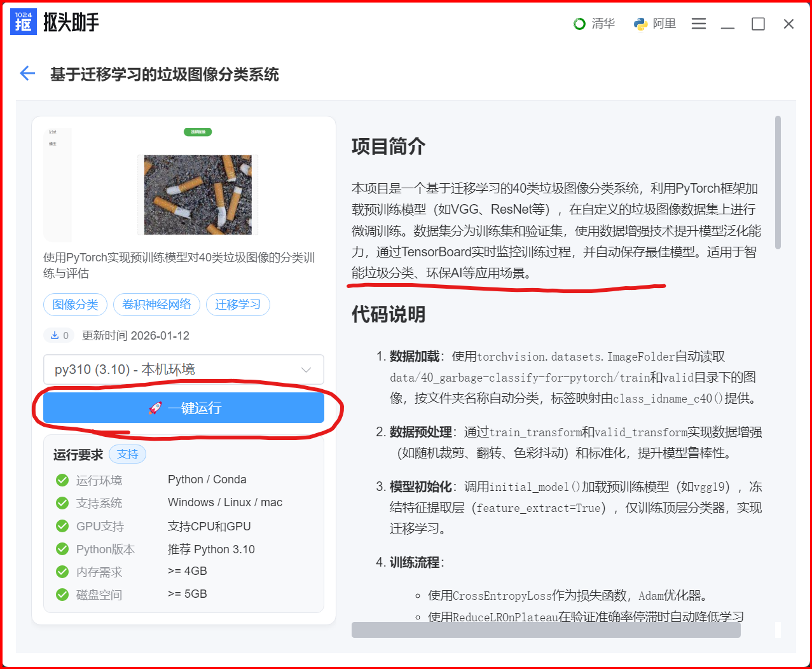Click the 数据预处理 list item
The height and width of the screenshot is (669, 812).
pyautogui.click(x=575, y=443)
